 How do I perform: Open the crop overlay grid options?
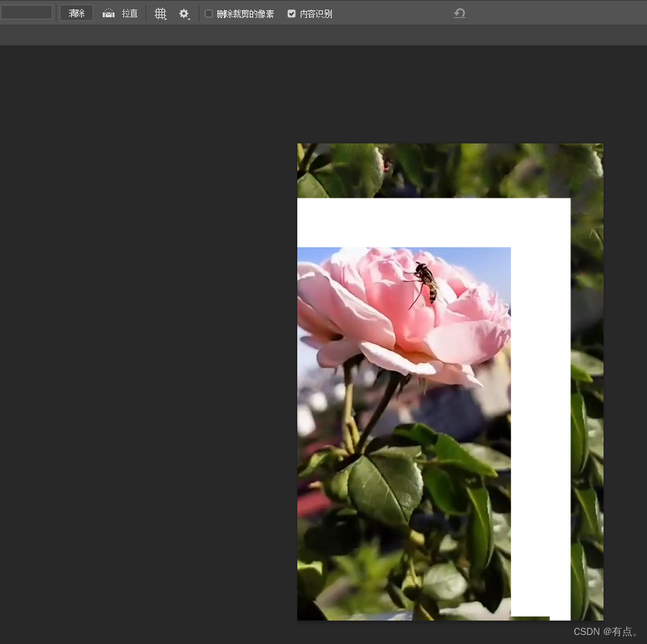(161, 14)
